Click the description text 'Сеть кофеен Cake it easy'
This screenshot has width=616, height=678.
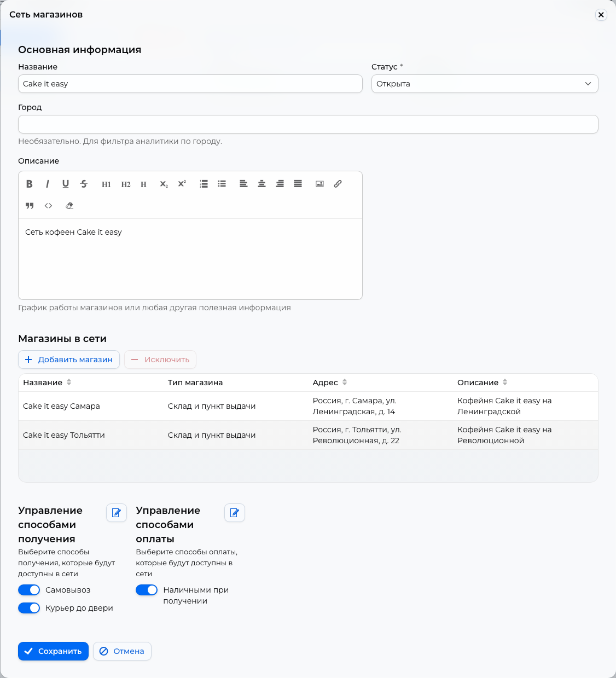73,232
